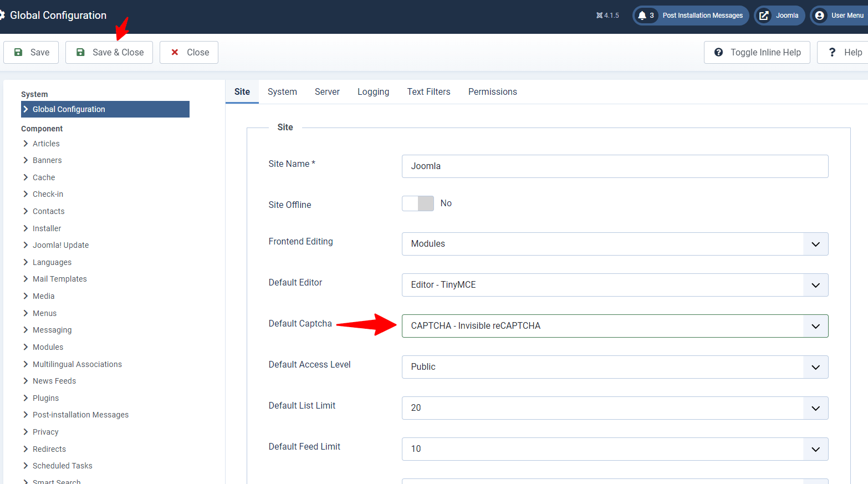Open the notifications bell icon
The height and width of the screenshot is (484, 868).
642,16
